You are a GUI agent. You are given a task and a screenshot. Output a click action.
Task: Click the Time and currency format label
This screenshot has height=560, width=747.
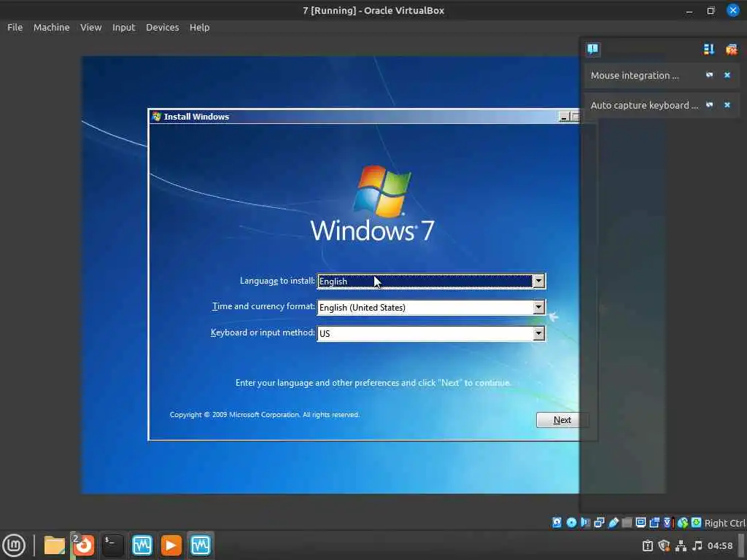pyautogui.click(x=263, y=306)
